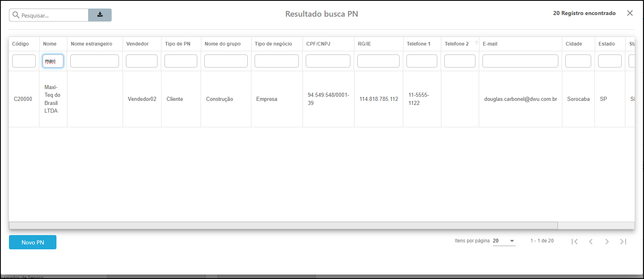
Task: Click sort arrow on Telefone 2 column
Action: coord(476,43)
